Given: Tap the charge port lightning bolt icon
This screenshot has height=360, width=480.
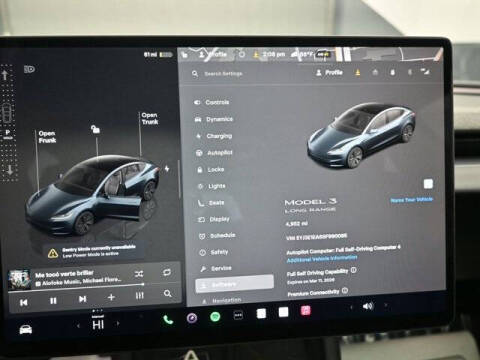Looking at the screenshot, I should tap(167, 169).
